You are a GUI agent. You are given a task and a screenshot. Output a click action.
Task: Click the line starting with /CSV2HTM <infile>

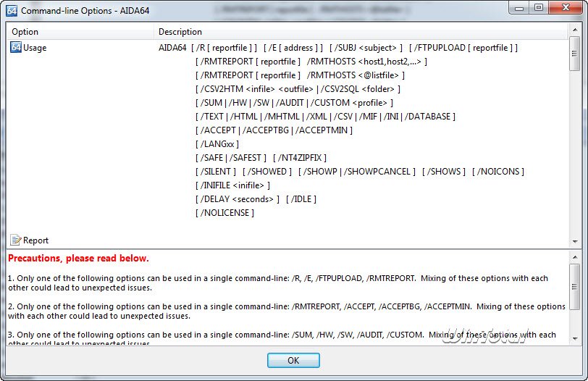298,89
